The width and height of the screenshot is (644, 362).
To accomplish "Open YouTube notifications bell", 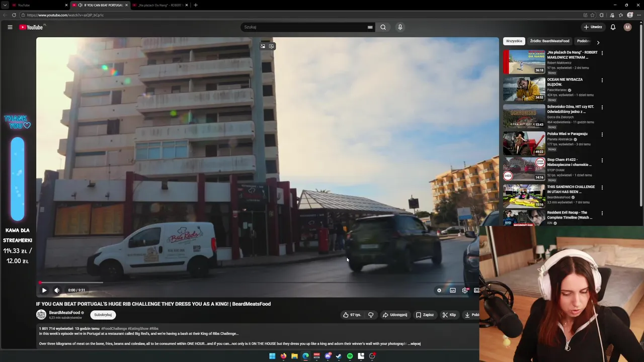I will coord(613,27).
